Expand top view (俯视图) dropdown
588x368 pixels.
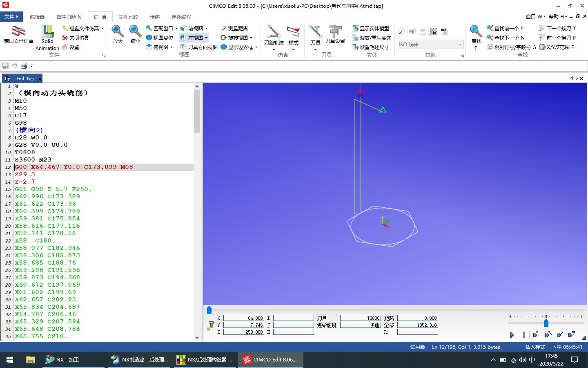point(171,47)
